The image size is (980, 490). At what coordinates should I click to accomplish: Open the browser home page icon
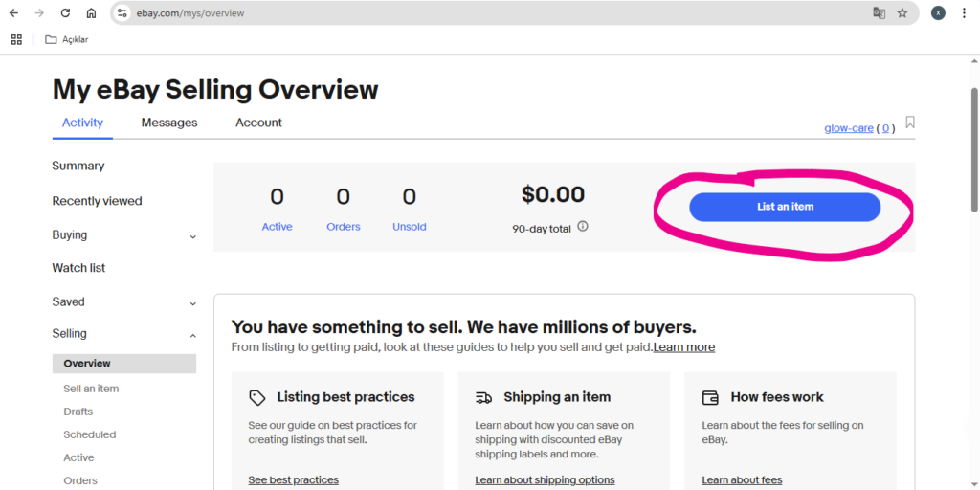point(91,13)
